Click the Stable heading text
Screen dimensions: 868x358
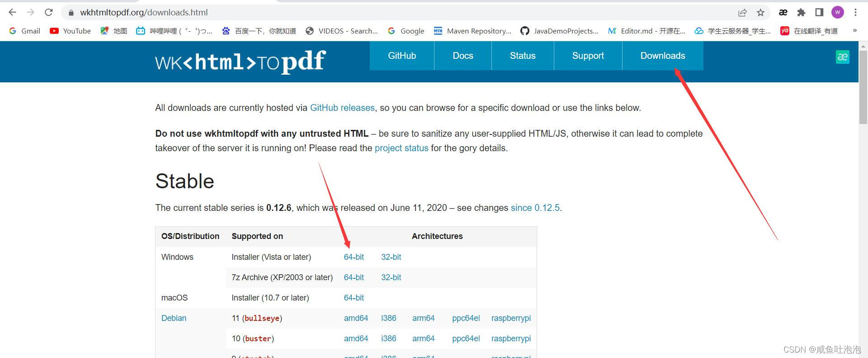coord(184,181)
